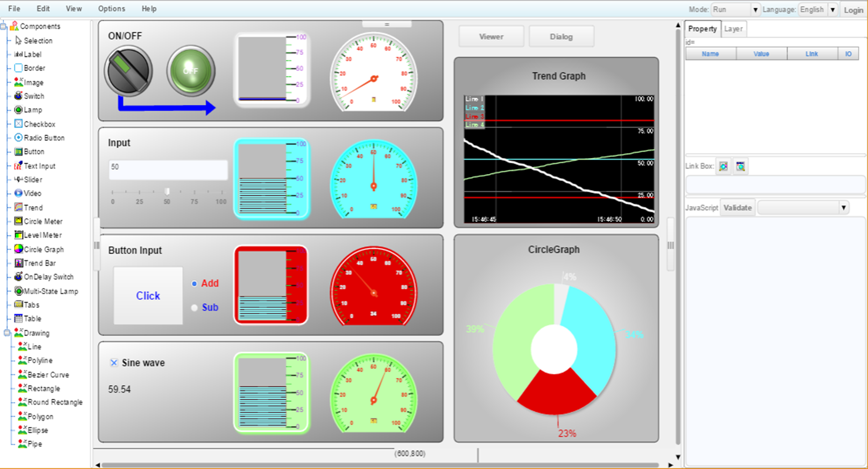Click the second Link Box icon

pyautogui.click(x=741, y=167)
